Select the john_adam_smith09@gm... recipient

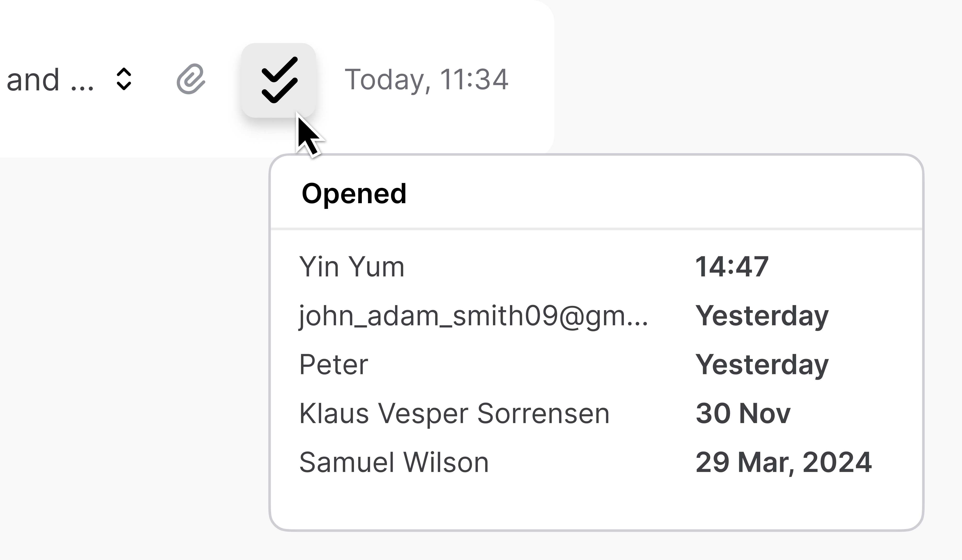click(473, 316)
